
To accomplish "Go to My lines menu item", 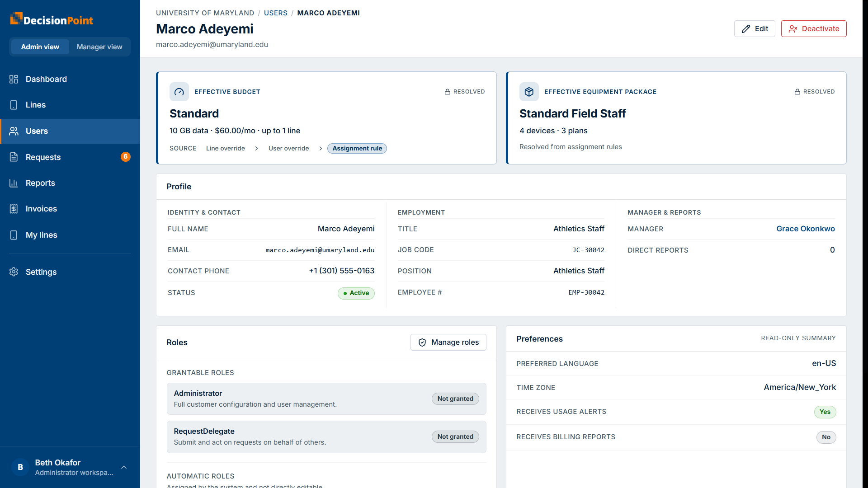I will coord(70,235).
